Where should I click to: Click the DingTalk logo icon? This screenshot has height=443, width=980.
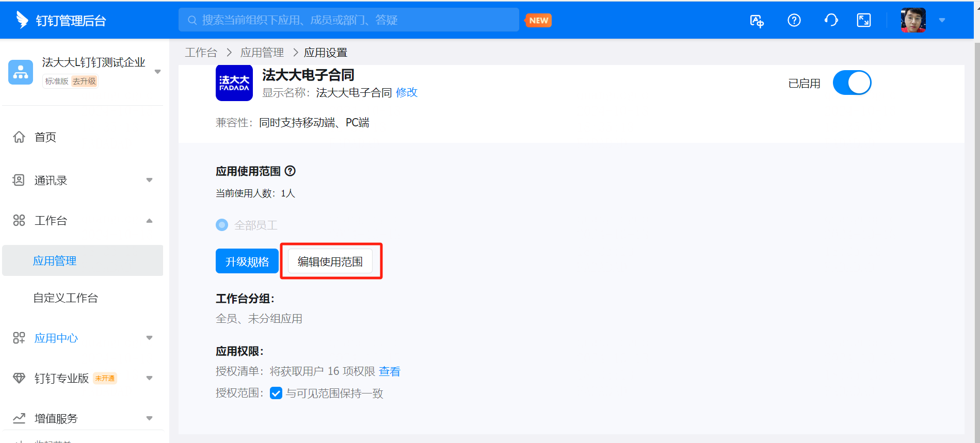(22, 20)
